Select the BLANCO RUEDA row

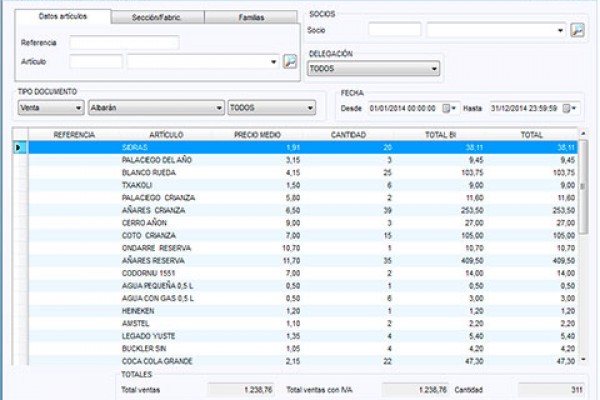303,173
